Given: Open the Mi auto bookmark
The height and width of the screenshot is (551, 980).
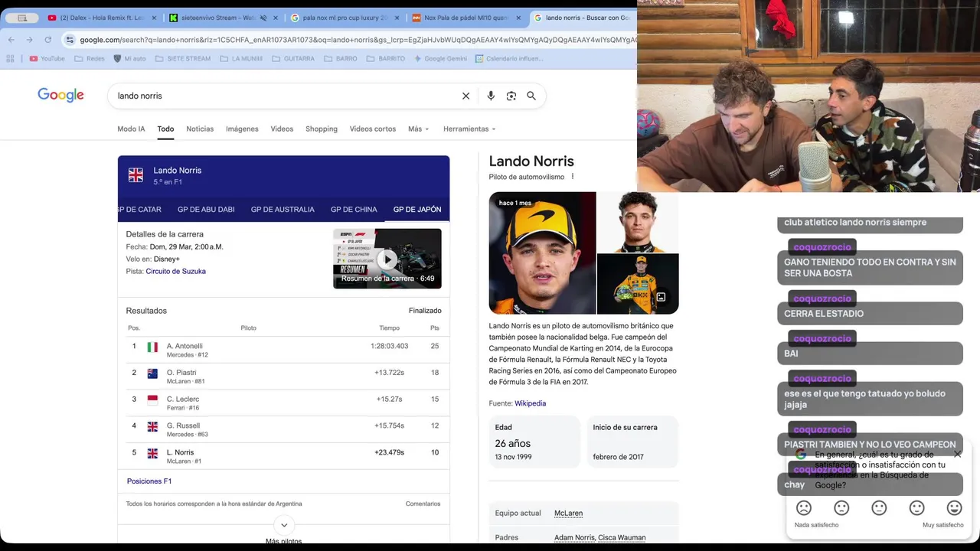Looking at the screenshot, I should (x=129, y=58).
